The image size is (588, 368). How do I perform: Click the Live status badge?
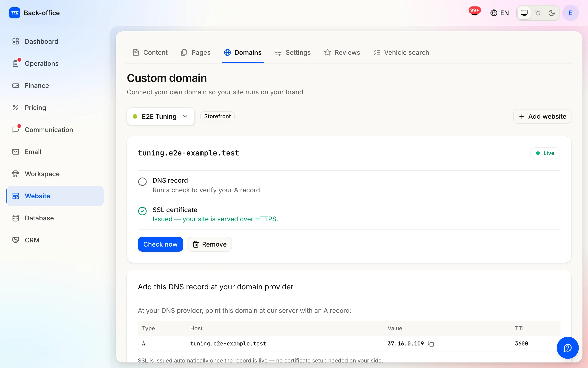coord(545,153)
